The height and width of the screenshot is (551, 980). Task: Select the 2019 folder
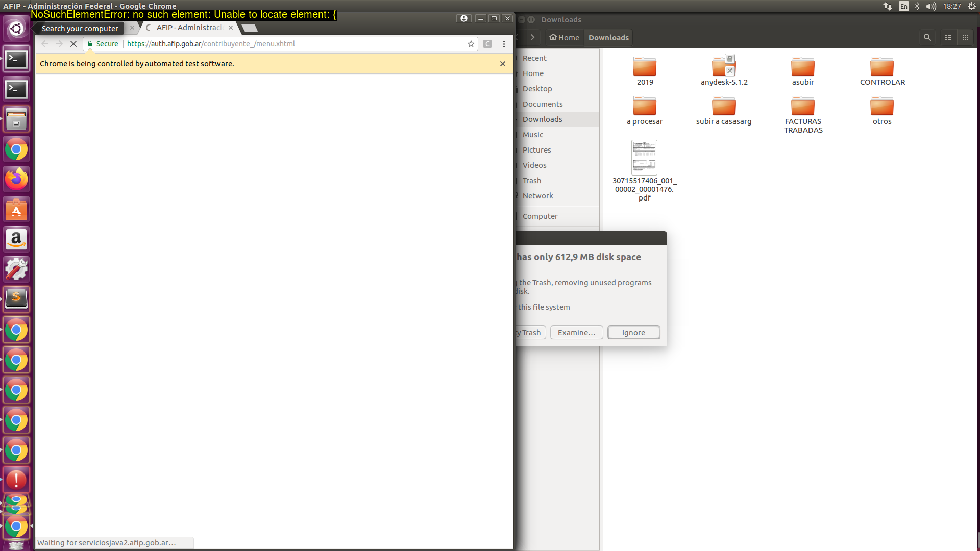(645, 71)
